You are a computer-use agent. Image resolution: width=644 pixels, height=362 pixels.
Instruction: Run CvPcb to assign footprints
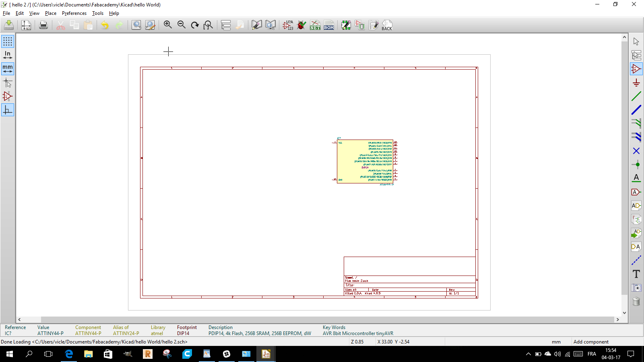point(360,25)
